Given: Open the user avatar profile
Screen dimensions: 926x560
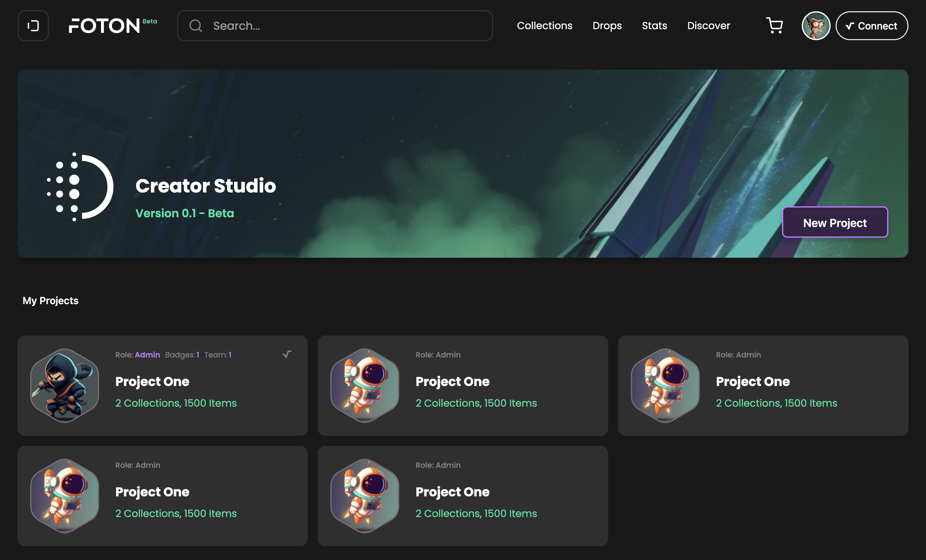Looking at the screenshot, I should tap(816, 25).
